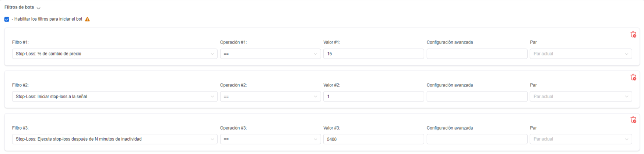Open Par actual dropdown for Filtro #1
644x154 pixels.
581,54
